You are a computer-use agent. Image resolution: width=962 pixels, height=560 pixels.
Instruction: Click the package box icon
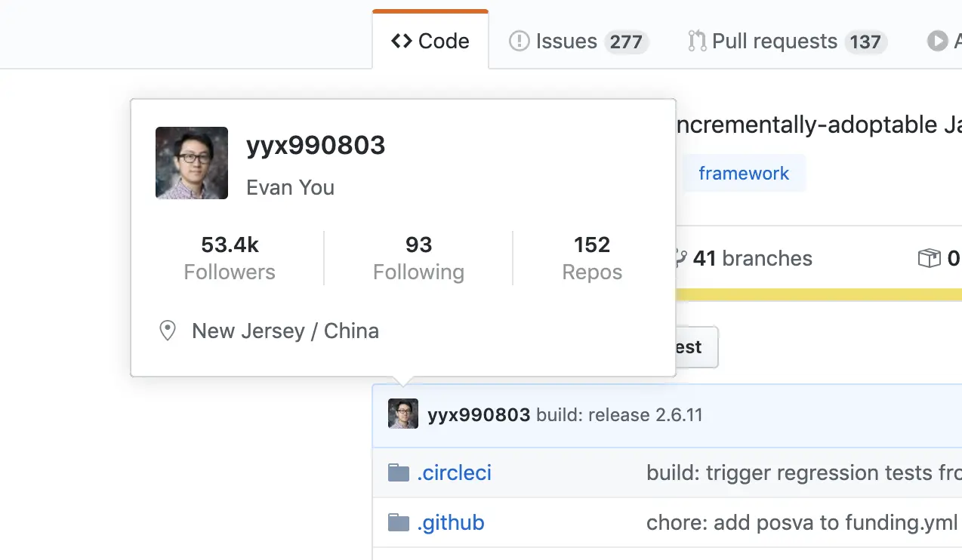(x=930, y=259)
